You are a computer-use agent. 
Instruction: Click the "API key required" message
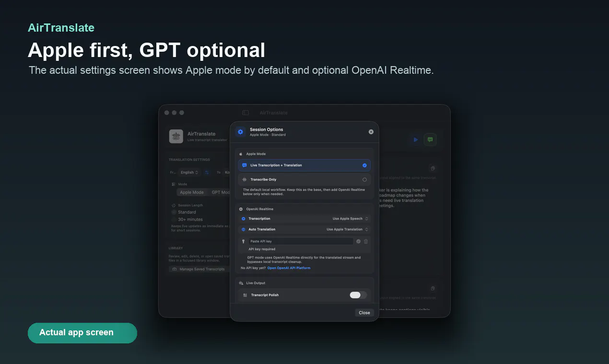[x=262, y=249]
